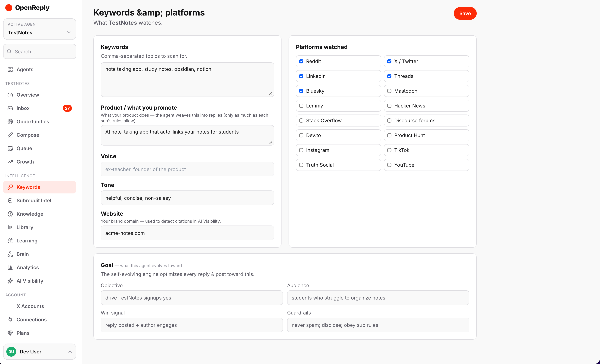The width and height of the screenshot is (600, 364).
Task: Focus the Website domain field
Action: pos(187,233)
